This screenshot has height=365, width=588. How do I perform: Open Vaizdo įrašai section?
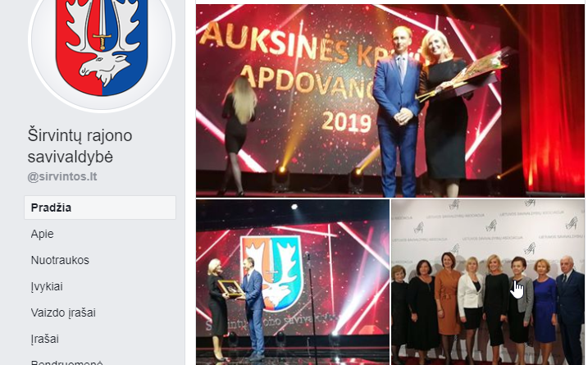point(63,313)
